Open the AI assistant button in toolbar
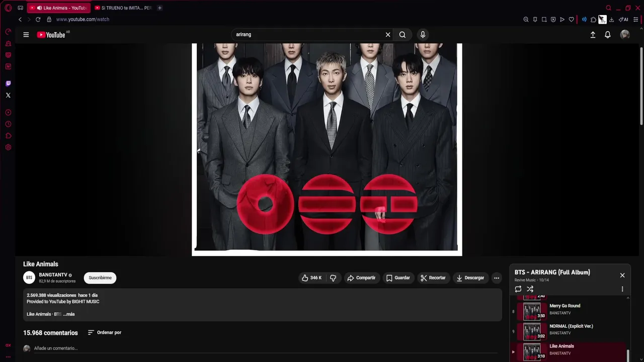The width and height of the screenshot is (644, 362). [624, 20]
